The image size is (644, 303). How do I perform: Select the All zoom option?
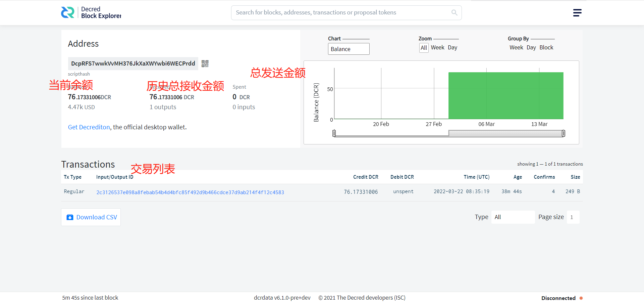(424, 48)
